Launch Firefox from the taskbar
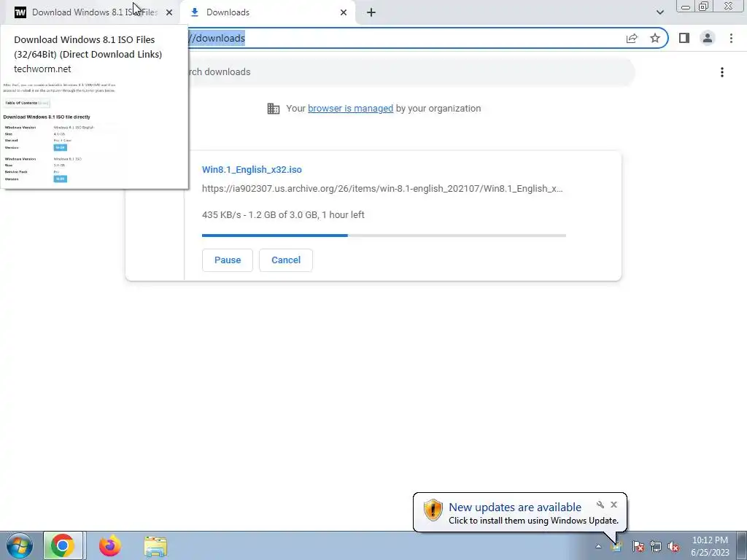This screenshot has width=747, height=560. pyautogui.click(x=109, y=546)
